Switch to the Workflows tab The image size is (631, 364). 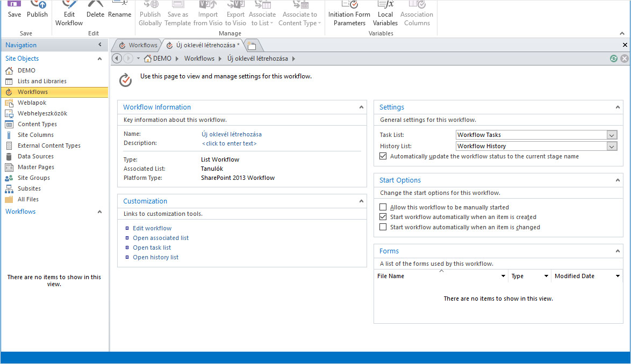tap(138, 46)
